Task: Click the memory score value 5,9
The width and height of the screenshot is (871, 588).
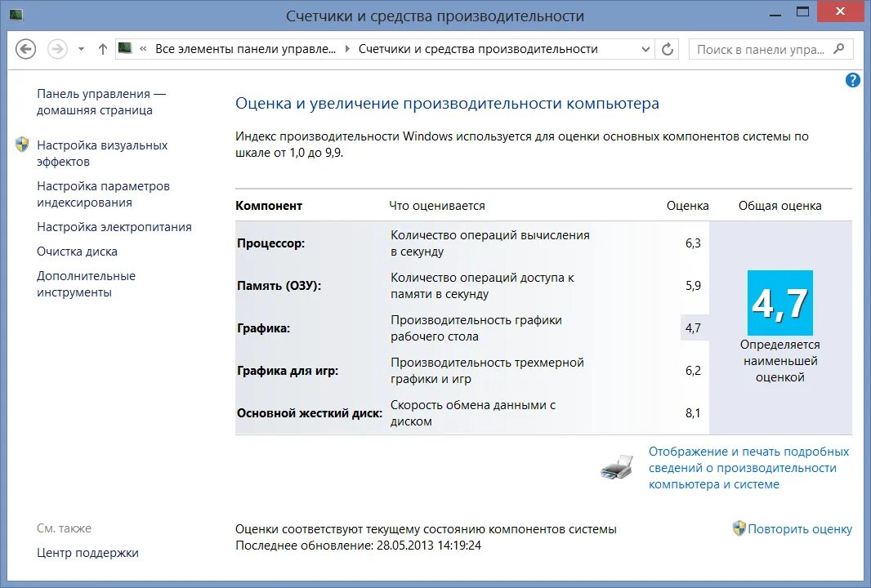Action: coord(693,286)
